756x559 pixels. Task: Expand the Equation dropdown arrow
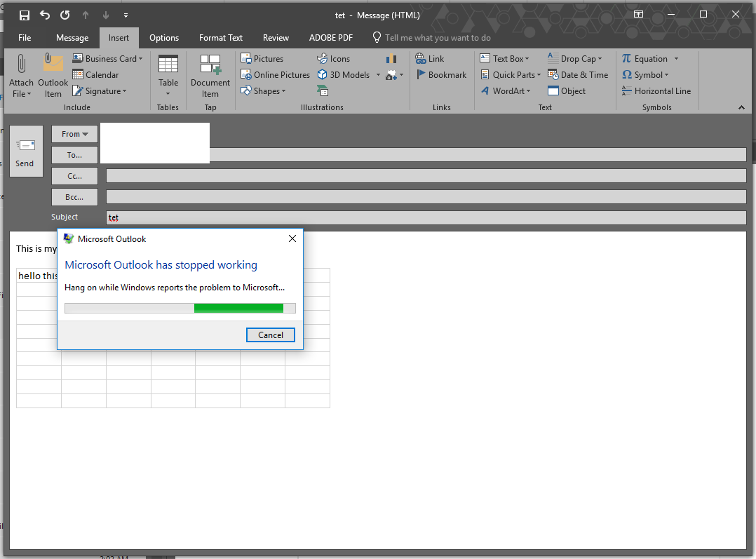(676, 59)
